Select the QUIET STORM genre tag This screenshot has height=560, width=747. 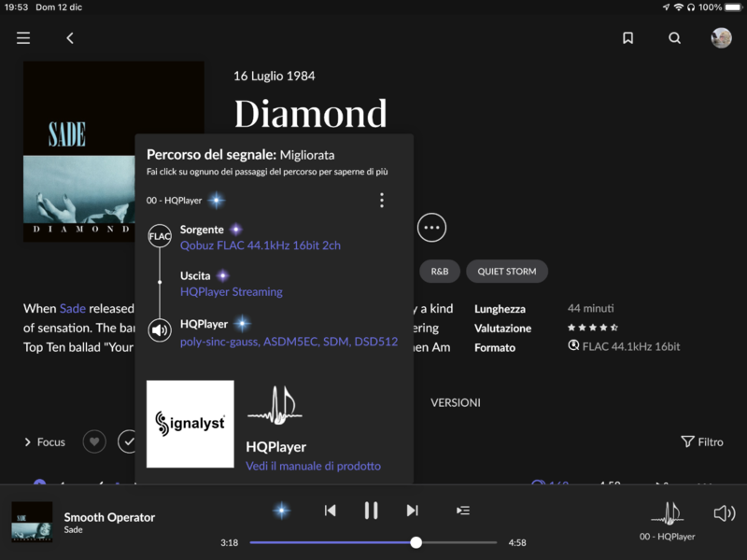point(506,272)
